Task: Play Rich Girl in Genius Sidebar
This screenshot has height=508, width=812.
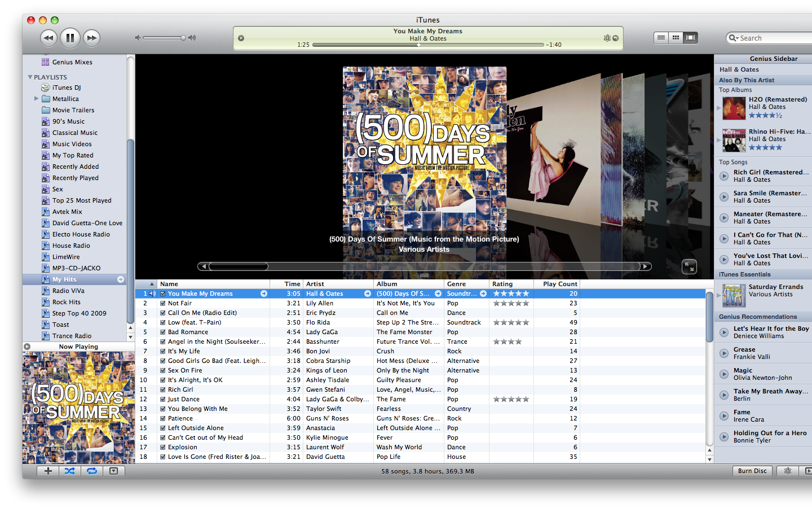Action: [x=724, y=176]
